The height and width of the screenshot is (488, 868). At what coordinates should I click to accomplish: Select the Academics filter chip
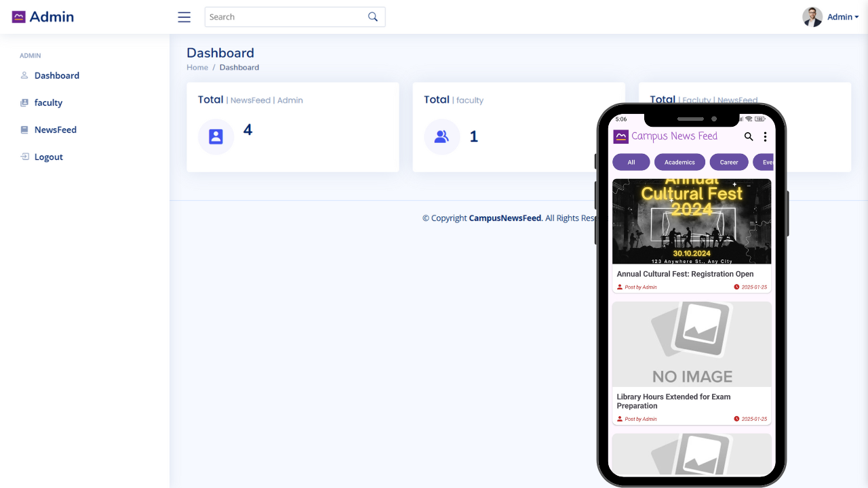coord(679,162)
